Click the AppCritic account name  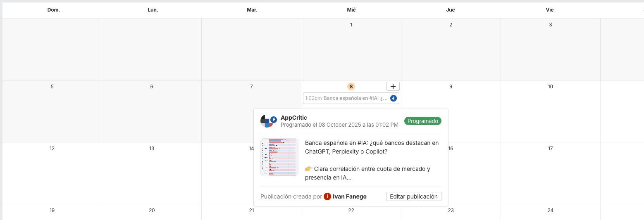[293, 118]
